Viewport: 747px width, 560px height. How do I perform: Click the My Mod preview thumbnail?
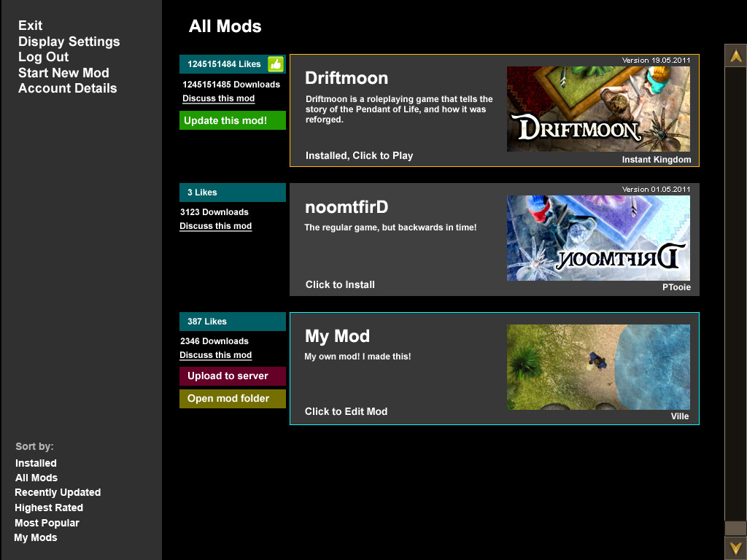[598, 367]
